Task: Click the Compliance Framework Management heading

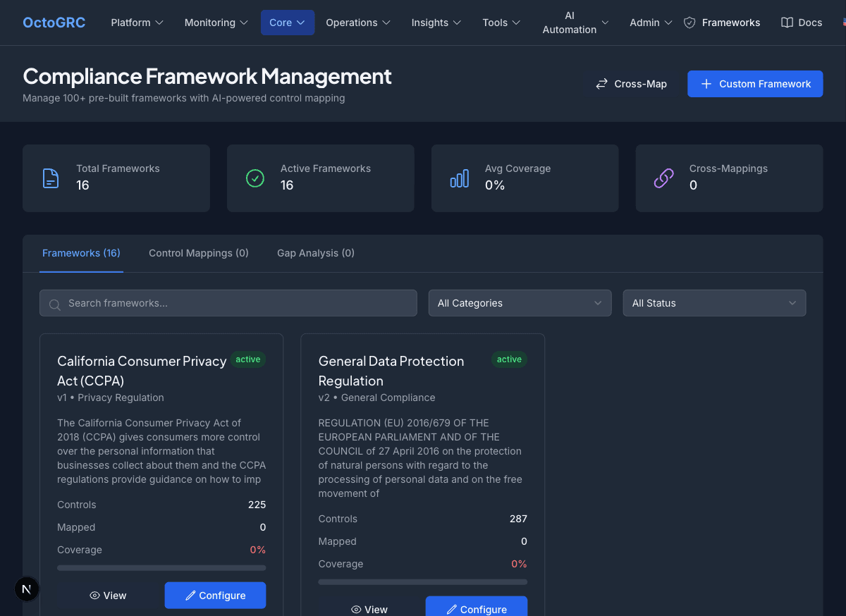Action: 207,76
